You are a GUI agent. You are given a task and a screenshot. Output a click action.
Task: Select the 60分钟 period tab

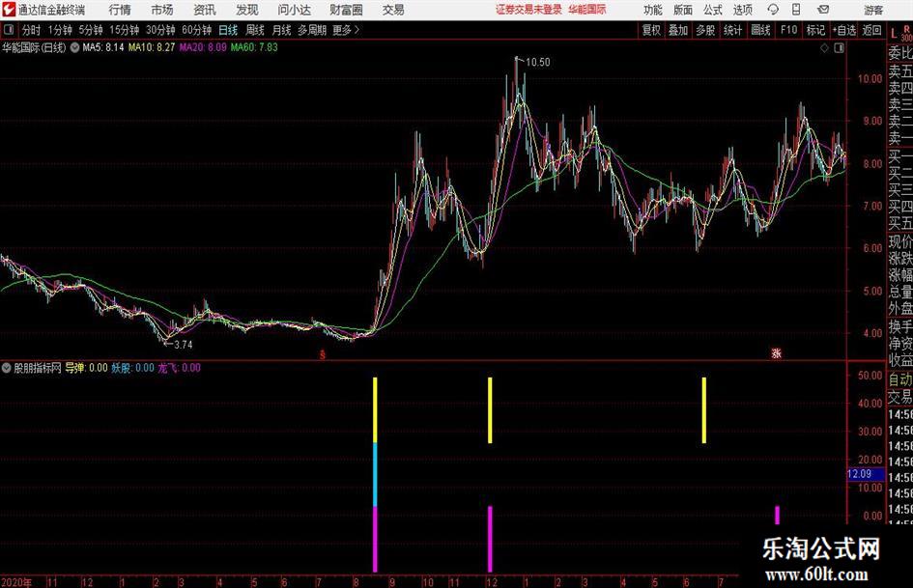tap(196, 30)
